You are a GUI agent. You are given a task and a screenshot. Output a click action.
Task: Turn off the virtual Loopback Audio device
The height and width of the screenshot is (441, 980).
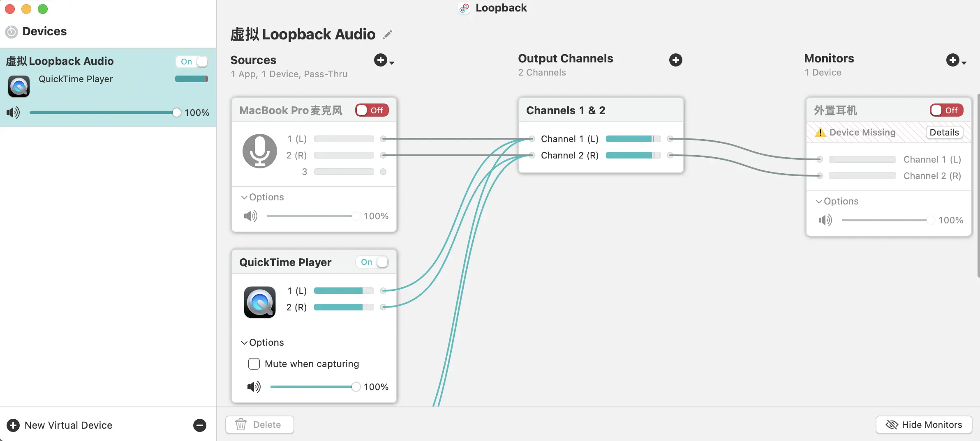(x=192, y=62)
